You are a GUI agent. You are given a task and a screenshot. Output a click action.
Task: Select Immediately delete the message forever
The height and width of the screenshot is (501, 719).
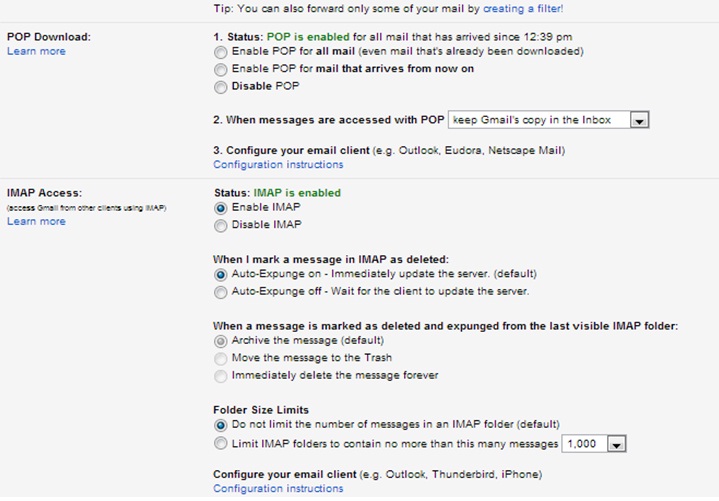220,375
